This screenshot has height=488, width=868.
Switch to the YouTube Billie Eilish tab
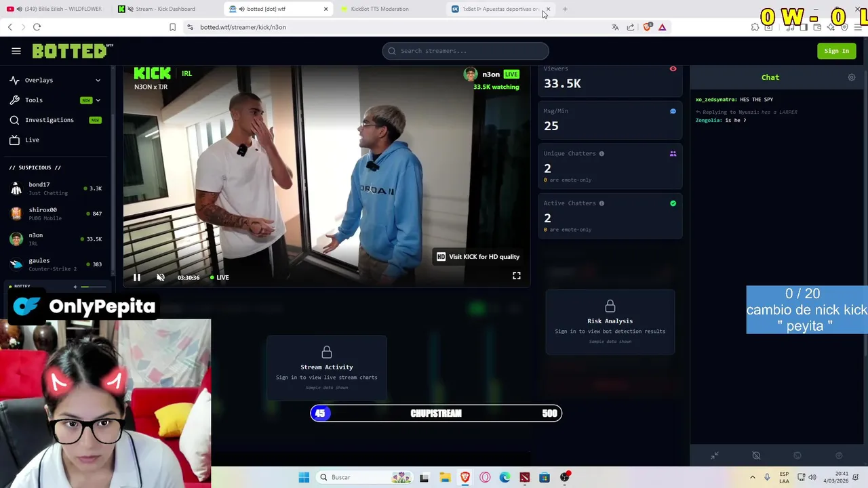coord(54,9)
